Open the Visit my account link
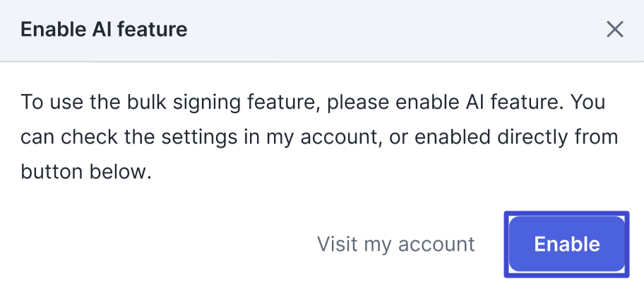 395,244
